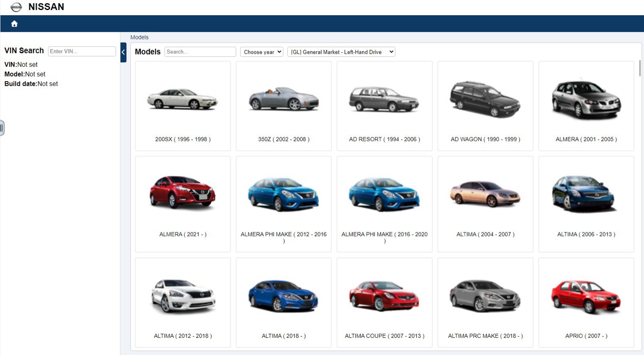Viewport: 644px width, 355px height.
Task: Open ALMERA PHI MAKE 2012-2016 image
Action: point(284,194)
